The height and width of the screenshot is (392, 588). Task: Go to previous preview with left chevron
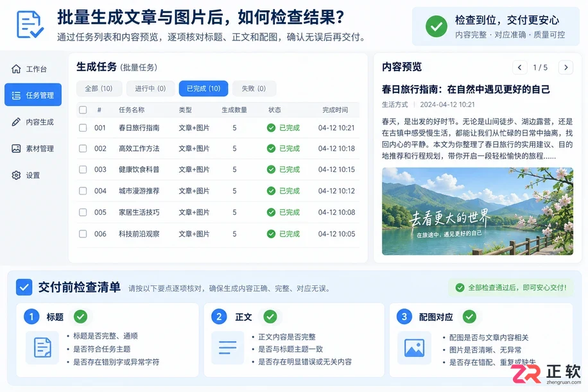click(520, 67)
